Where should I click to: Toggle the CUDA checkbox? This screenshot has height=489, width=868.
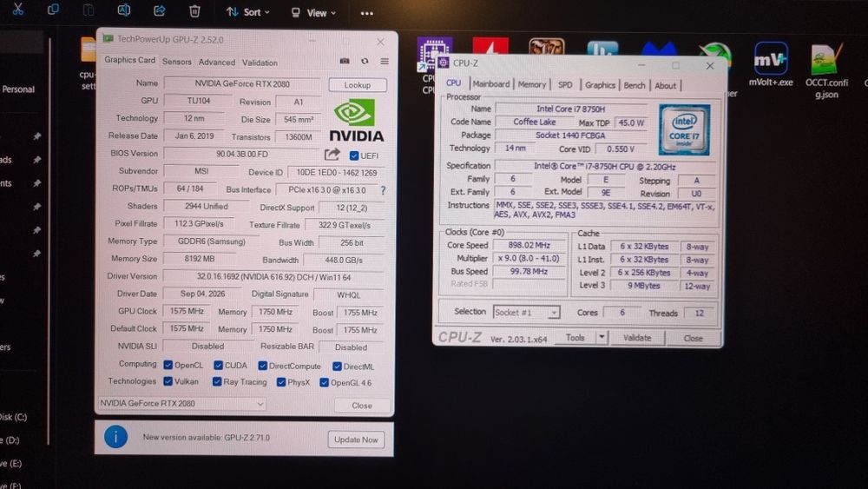(x=218, y=365)
